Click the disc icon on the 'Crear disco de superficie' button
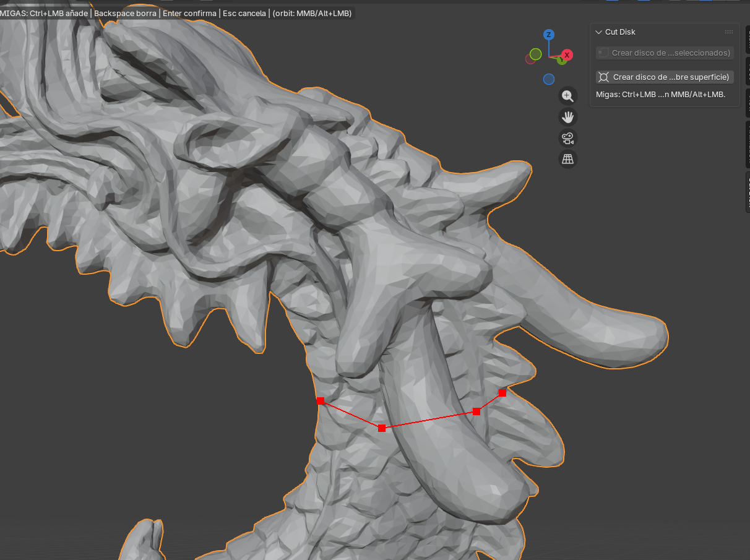The height and width of the screenshot is (560, 750). [605, 77]
